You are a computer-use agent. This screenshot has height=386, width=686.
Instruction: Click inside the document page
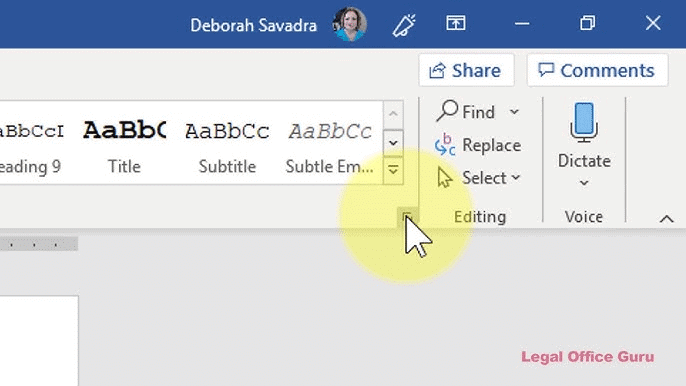(x=39, y=341)
